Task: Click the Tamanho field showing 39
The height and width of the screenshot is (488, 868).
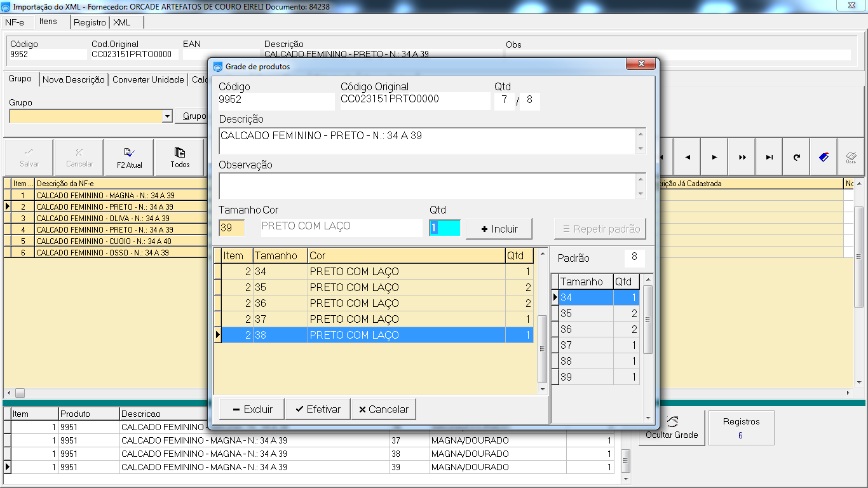Action: pos(232,228)
